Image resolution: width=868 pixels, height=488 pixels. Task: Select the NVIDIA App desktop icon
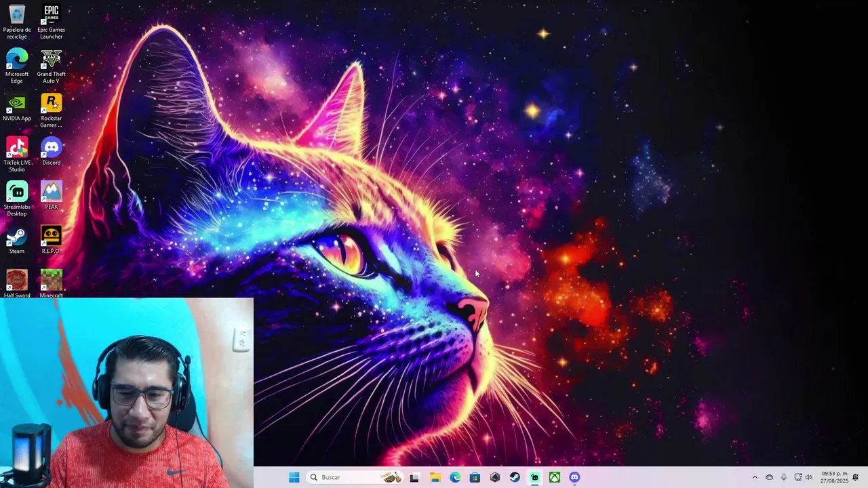[x=17, y=108]
